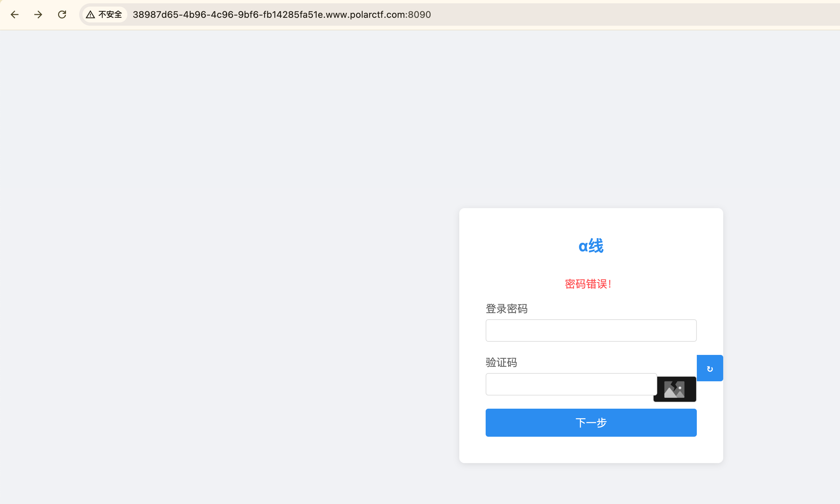This screenshot has width=840, height=504.
Task: Click the 登录密码 label
Action: 506,309
